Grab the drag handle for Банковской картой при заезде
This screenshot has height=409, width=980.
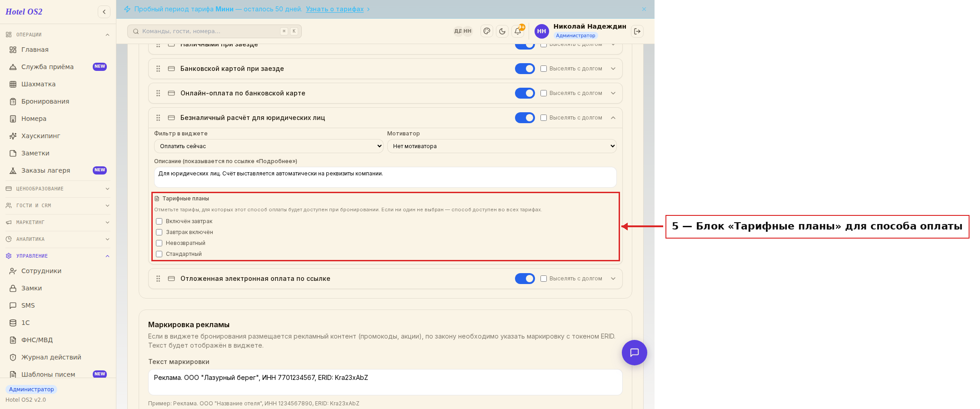(x=158, y=69)
